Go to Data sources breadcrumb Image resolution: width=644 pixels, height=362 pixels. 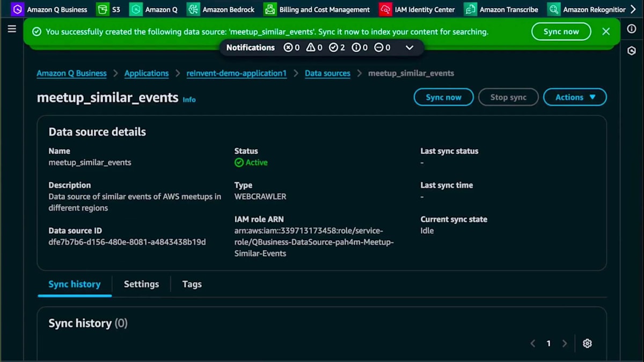click(327, 73)
